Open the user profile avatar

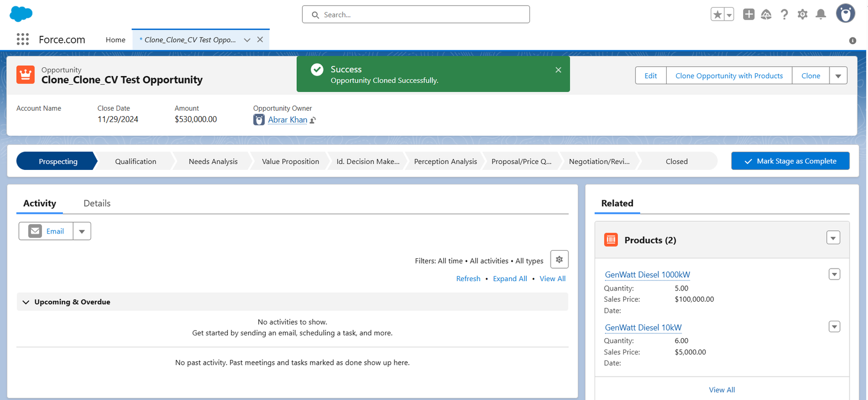coord(845,13)
